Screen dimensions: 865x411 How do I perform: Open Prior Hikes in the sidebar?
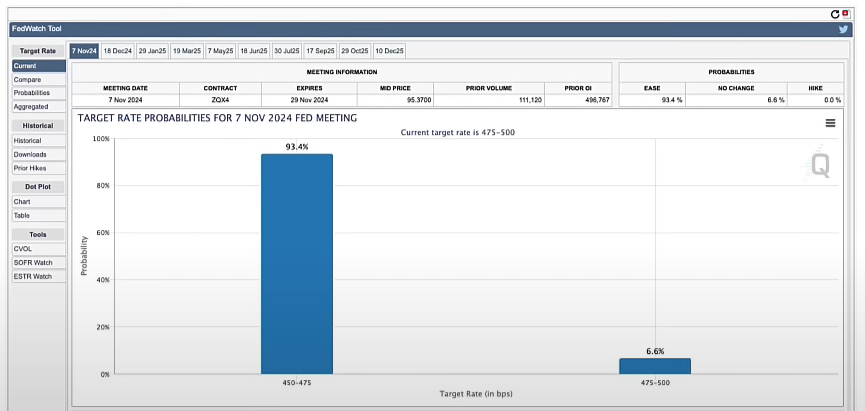click(39, 168)
